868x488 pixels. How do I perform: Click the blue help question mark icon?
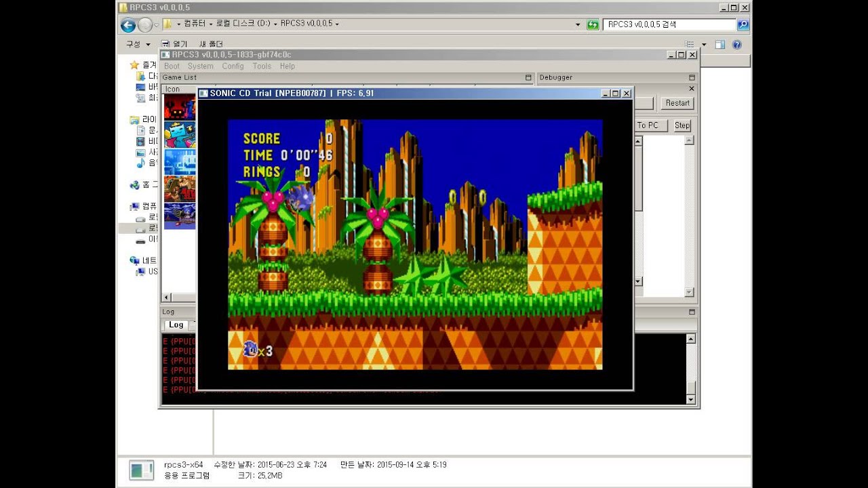[737, 45]
